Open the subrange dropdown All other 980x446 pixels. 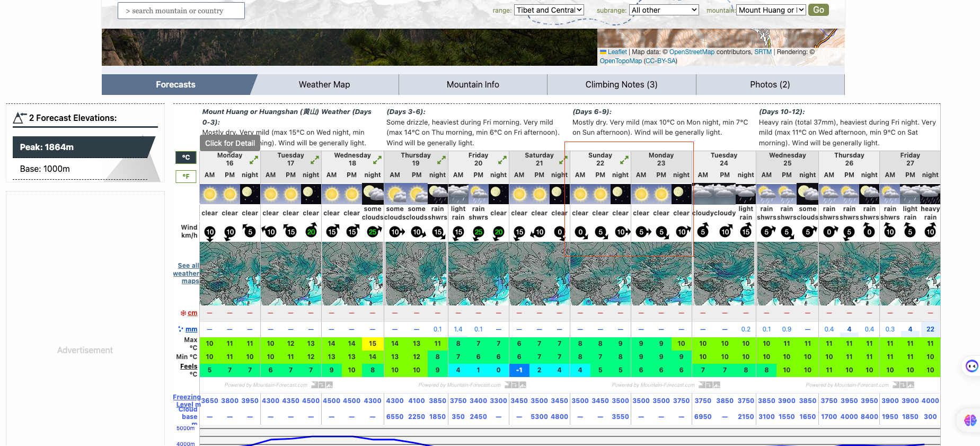point(664,10)
